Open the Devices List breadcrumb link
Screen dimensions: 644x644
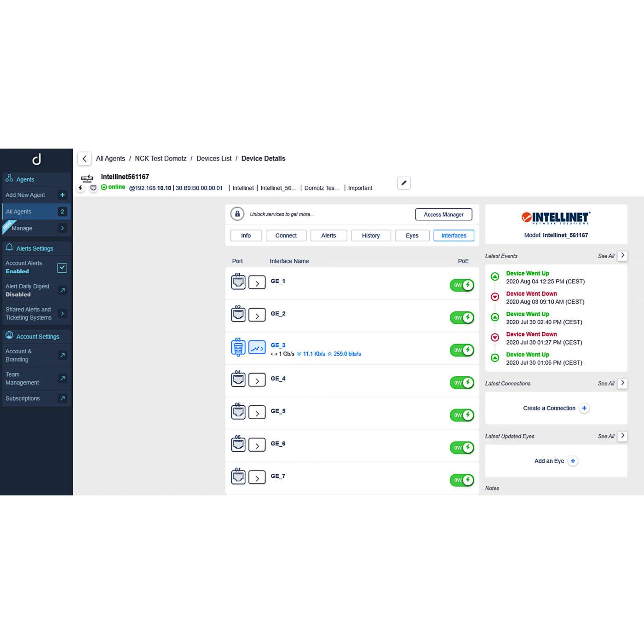pos(213,158)
